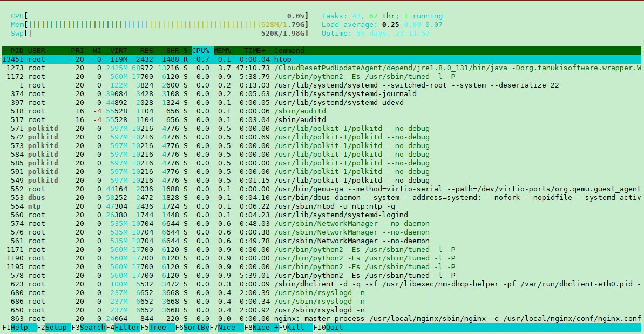Select the tuned row, PID 1190
This screenshot has width=644, height=334.
click(x=322, y=258)
